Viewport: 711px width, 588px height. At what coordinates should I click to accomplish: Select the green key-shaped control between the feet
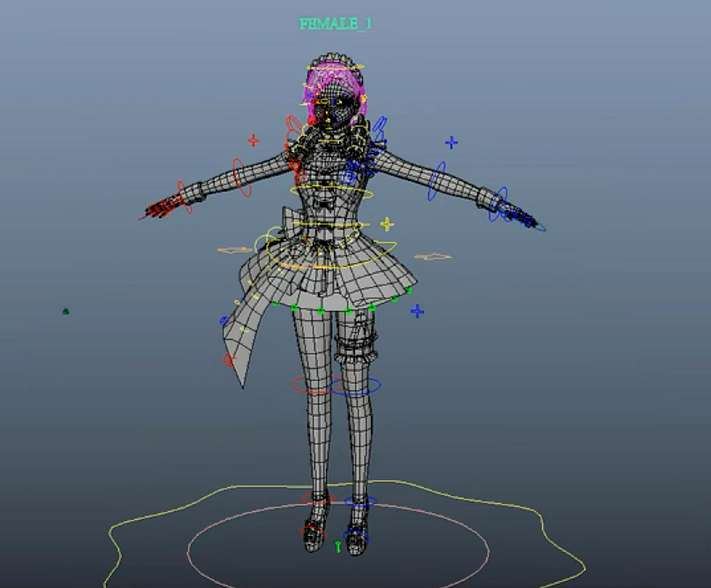pos(337,547)
